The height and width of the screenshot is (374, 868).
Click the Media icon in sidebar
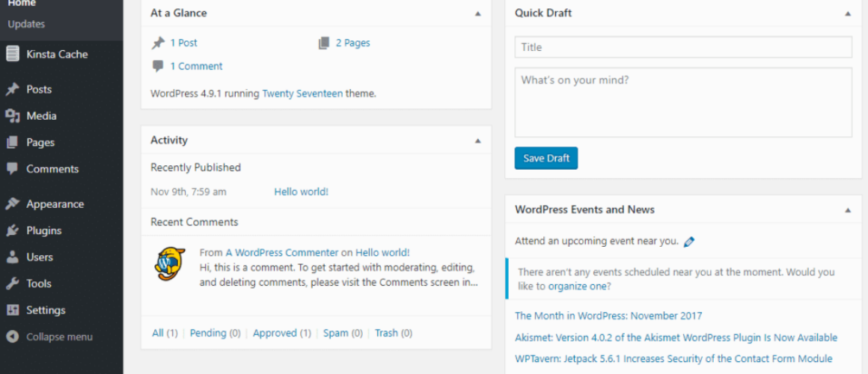tap(12, 116)
